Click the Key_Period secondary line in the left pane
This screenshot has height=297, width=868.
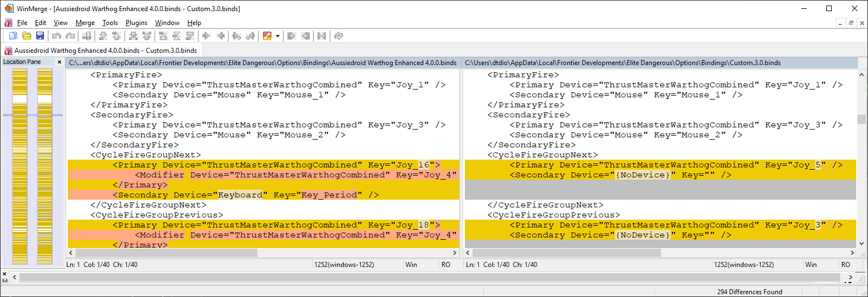263,195
